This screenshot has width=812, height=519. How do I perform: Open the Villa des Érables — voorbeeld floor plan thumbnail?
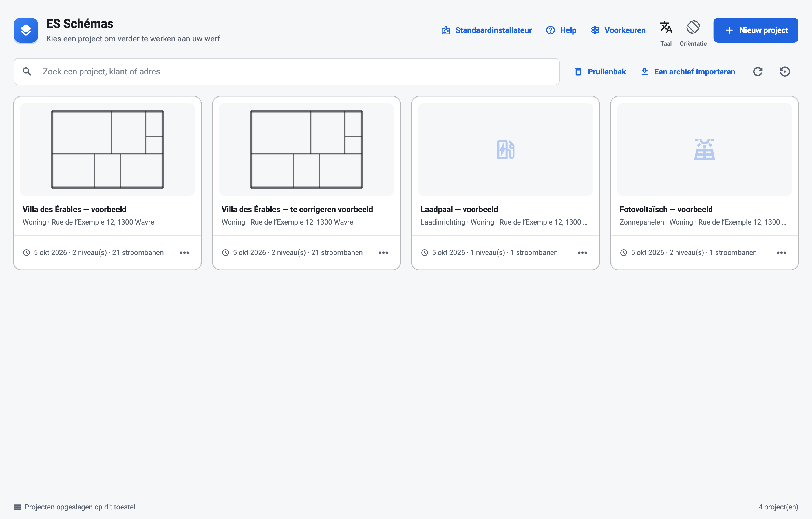pos(107,149)
